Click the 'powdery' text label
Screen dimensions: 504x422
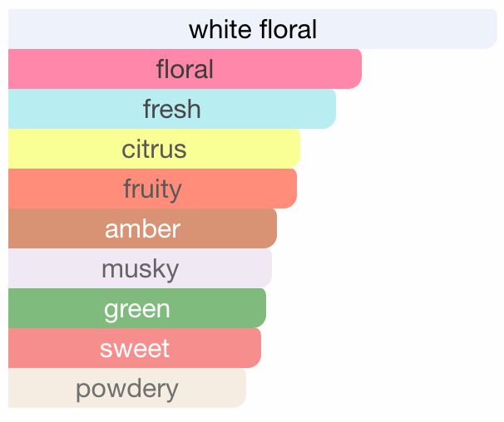pyautogui.click(x=126, y=388)
